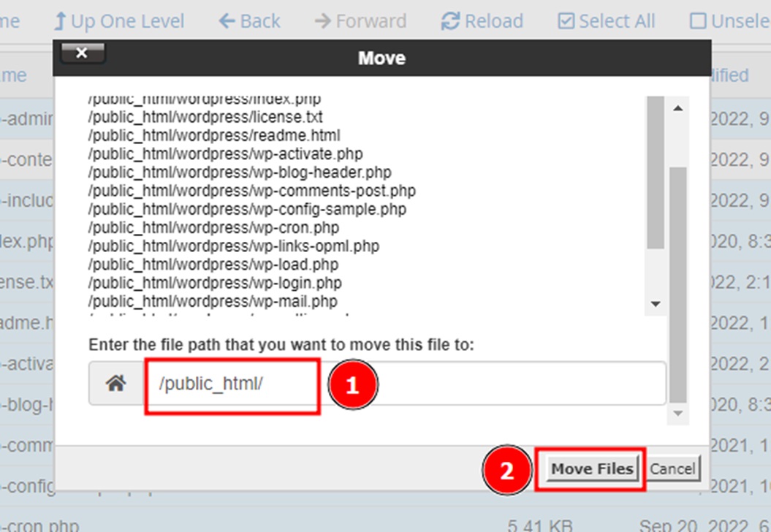Click the dialog outer scrollbar thumb
The width and height of the screenshot is (771, 532).
678,285
